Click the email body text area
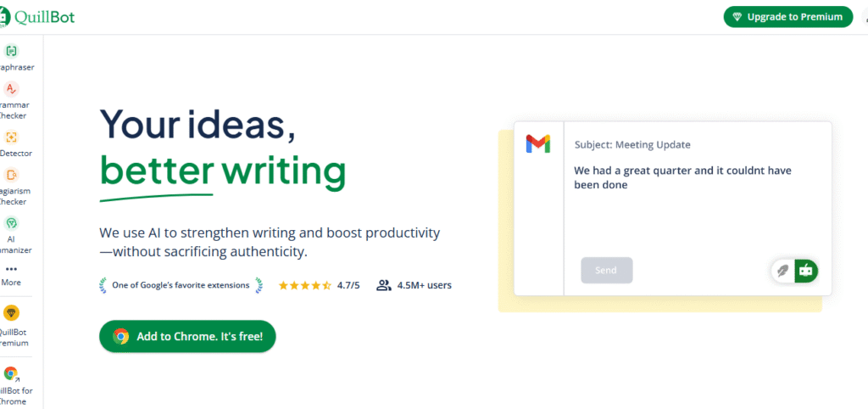Viewport: 868px width, 409px height. pos(698,205)
